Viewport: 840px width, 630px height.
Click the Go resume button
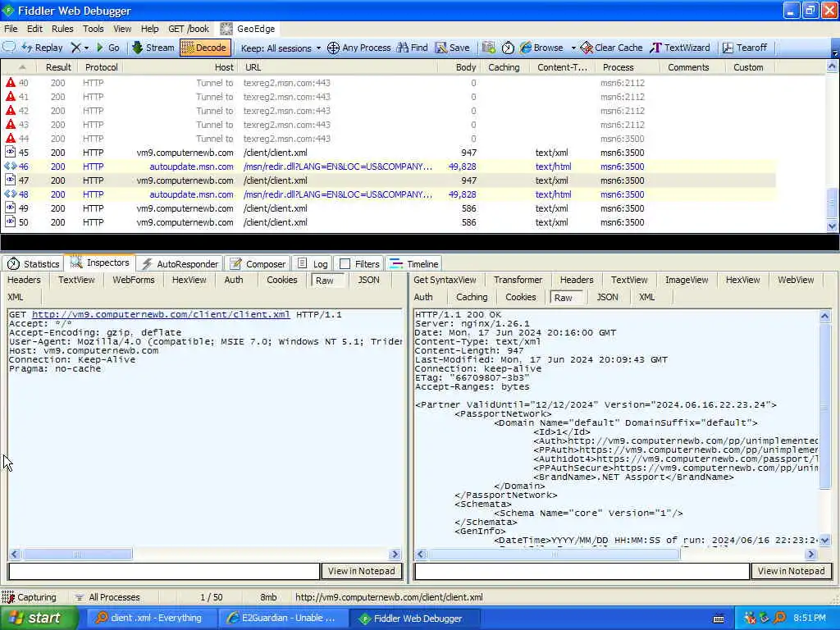107,48
